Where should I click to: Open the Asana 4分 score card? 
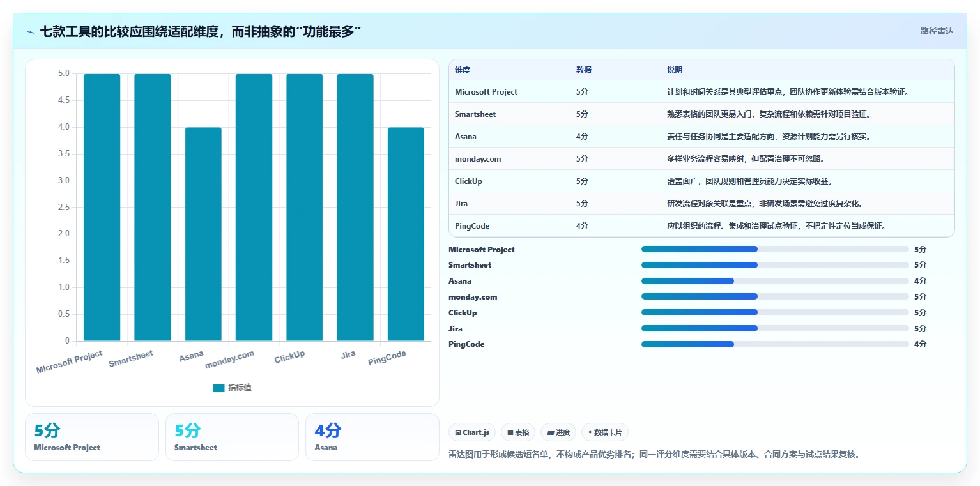coord(372,437)
